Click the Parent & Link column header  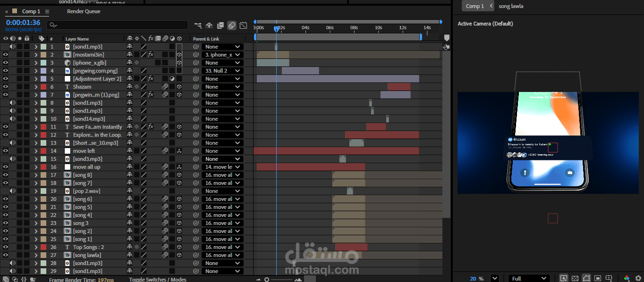(x=206, y=39)
